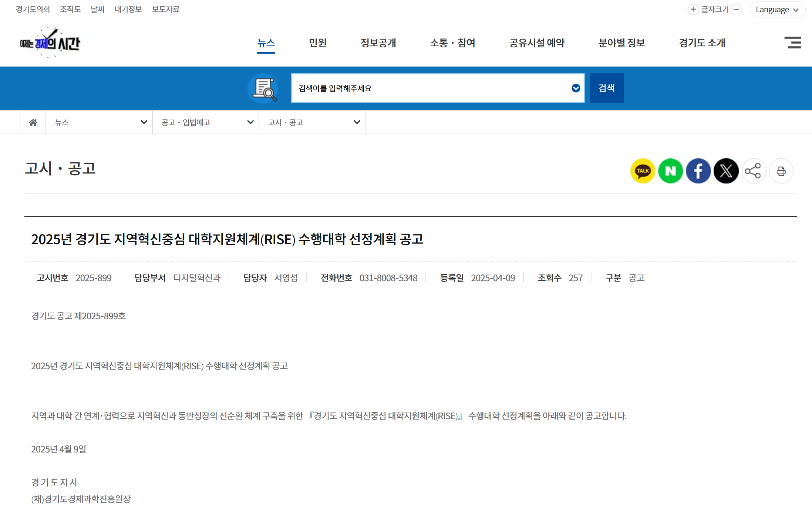This screenshot has width=812, height=532.
Task: Expand the 뉴스 breadcrumb dropdown
Action: (99, 122)
